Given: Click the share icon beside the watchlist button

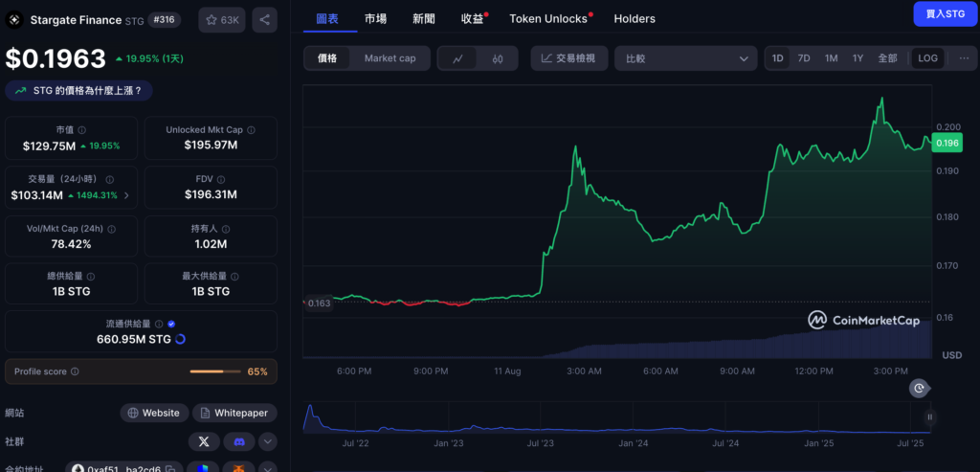Looking at the screenshot, I should 264,19.
